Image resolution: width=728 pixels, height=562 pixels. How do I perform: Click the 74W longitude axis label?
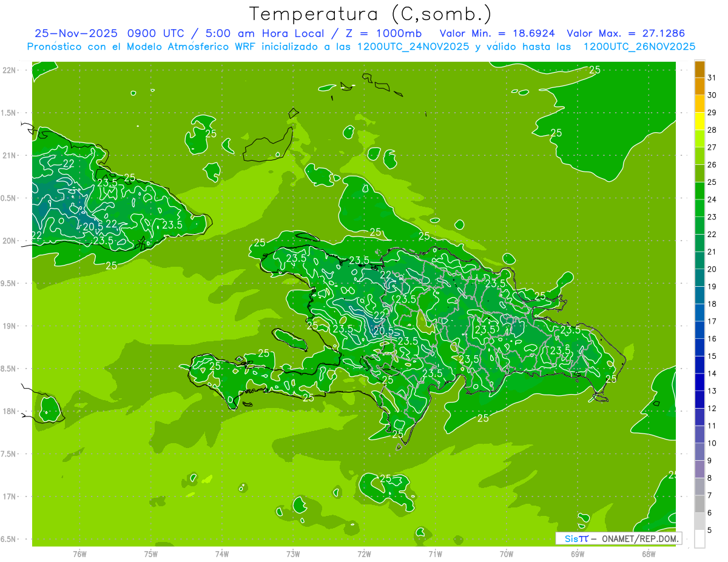coord(222,554)
